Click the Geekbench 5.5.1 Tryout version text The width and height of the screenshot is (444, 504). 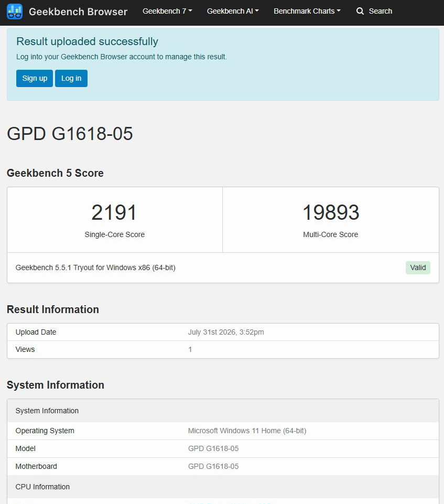pyautogui.click(x=95, y=267)
